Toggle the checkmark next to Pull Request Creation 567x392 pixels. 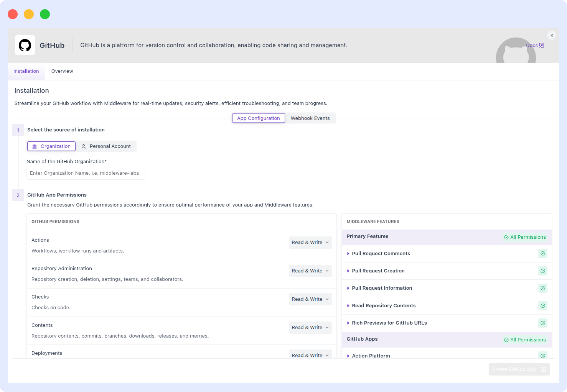[x=542, y=271]
